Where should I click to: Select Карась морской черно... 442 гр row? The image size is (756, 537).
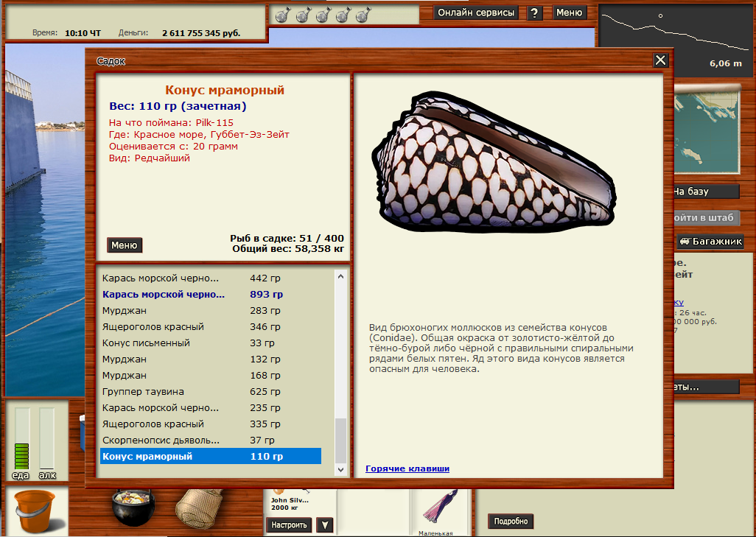point(211,278)
